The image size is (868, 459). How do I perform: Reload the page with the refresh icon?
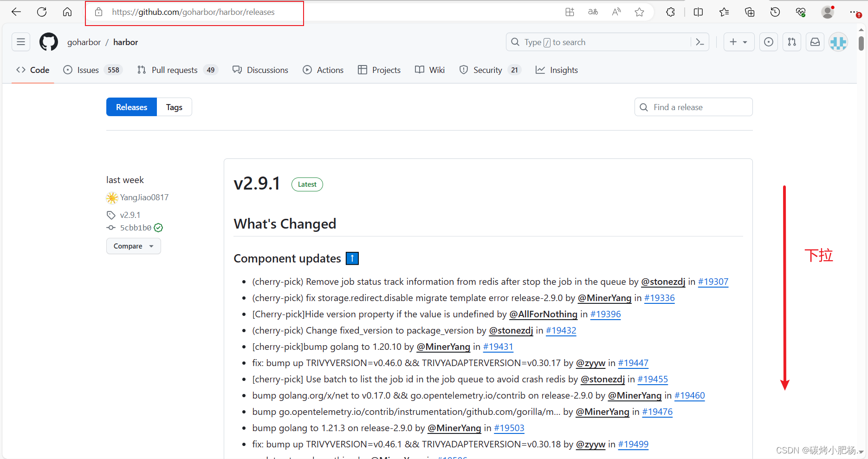(42, 12)
